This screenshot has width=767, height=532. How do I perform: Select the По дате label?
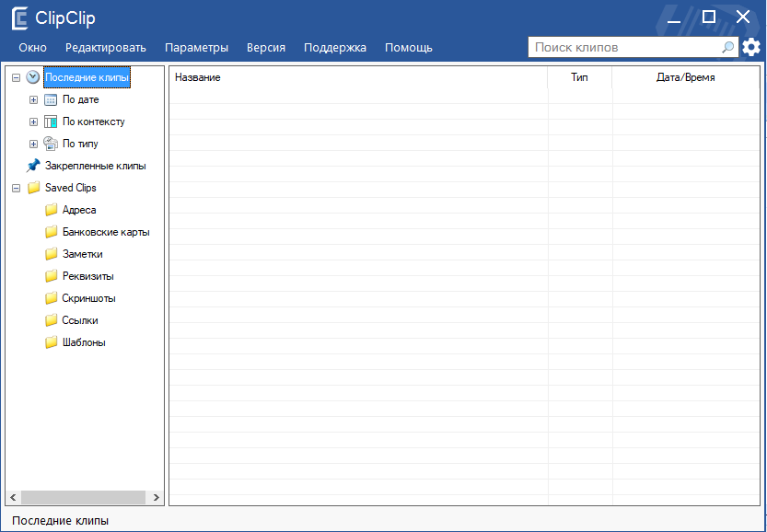[x=81, y=99]
